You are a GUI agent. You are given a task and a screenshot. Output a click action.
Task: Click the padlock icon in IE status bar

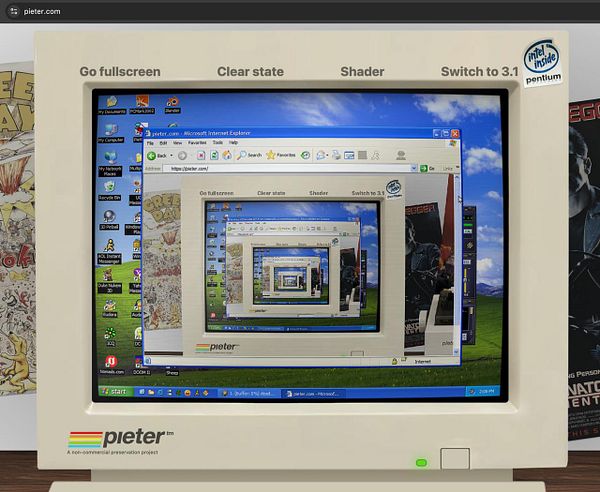tap(394, 361)
